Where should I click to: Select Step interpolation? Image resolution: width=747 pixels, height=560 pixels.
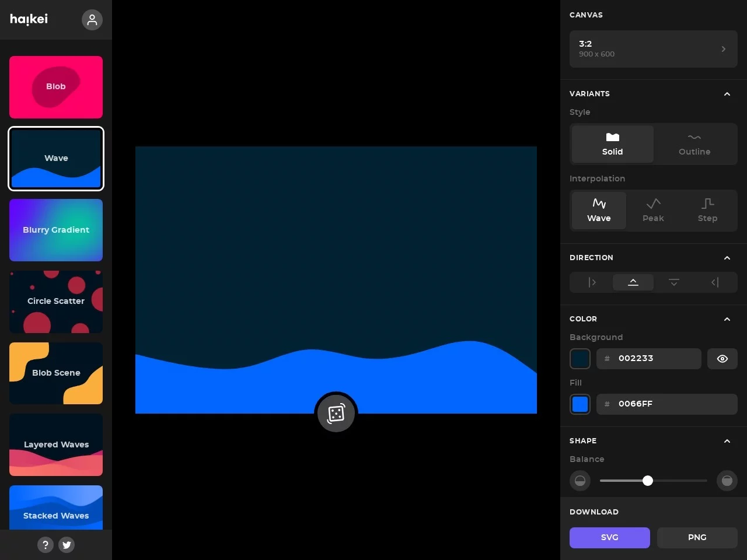pyautogui.click(x=707, y=210)
